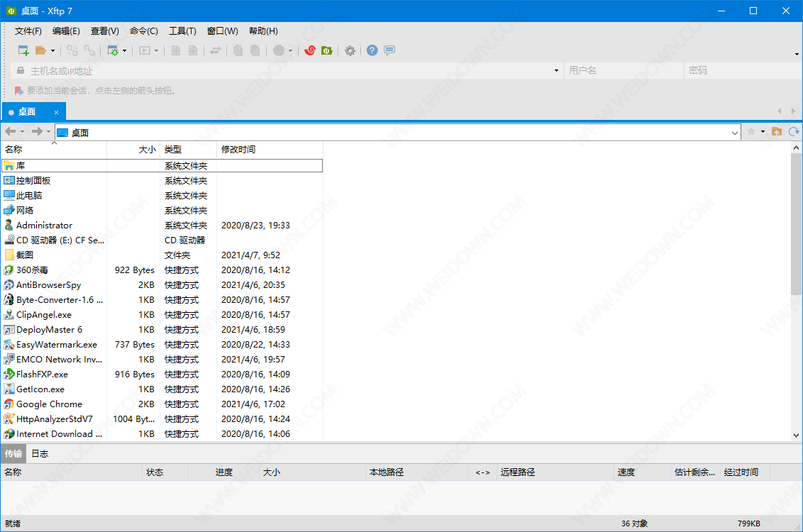Click the session properties window-gear icon

(x=113, y=50)
